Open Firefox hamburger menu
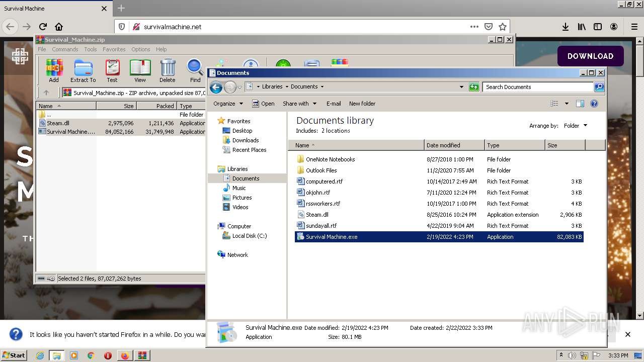The height and width of the screenshot is (362, 644). pos(634,27)
